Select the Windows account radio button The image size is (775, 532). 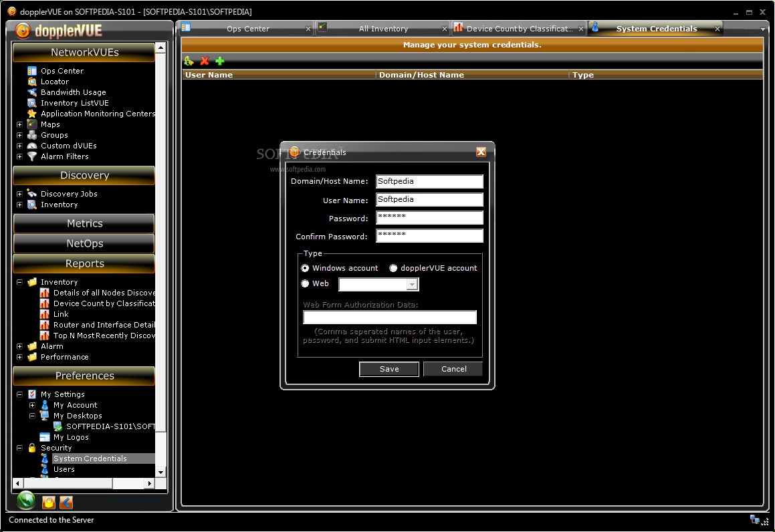[305, 268]
